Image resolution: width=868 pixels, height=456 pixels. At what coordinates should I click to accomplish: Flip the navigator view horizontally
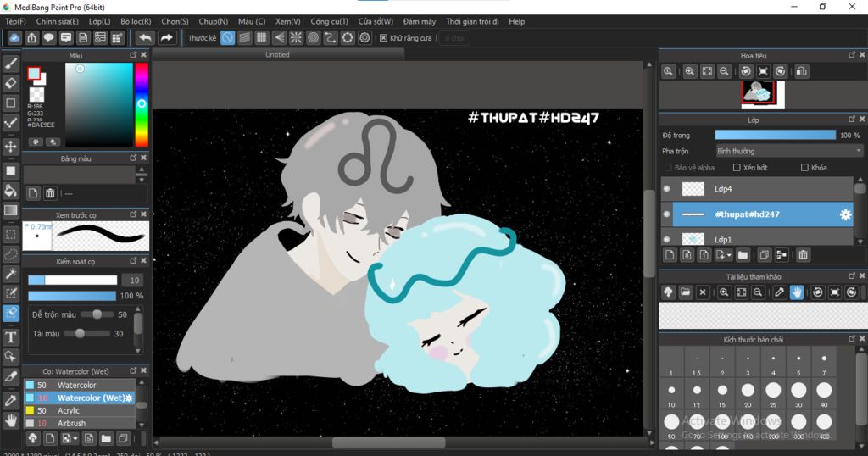[802, 71]
